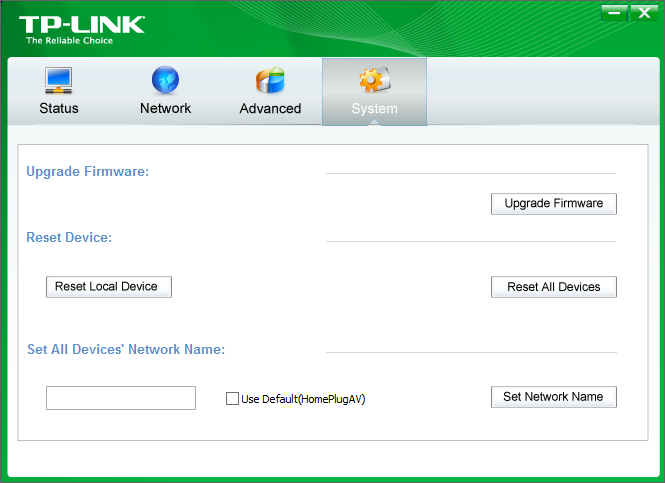Viewport: 665px width, 483px height.
Task: Click the TP-LINK logo
Action: (82, 25)
